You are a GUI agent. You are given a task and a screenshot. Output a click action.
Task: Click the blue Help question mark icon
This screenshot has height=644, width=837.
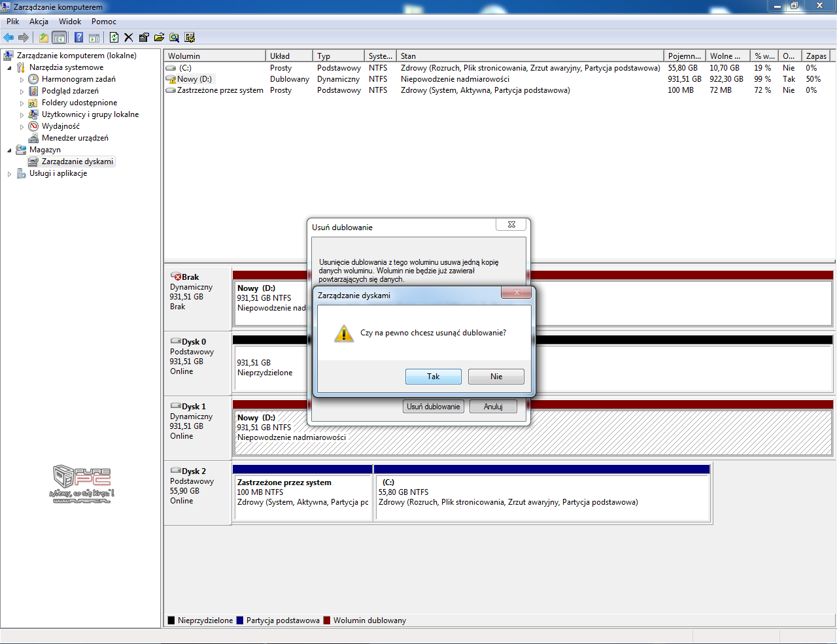78,37
